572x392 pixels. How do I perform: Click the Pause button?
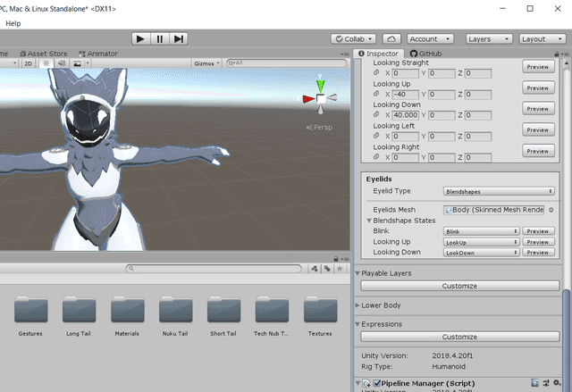tap(160, 38)
